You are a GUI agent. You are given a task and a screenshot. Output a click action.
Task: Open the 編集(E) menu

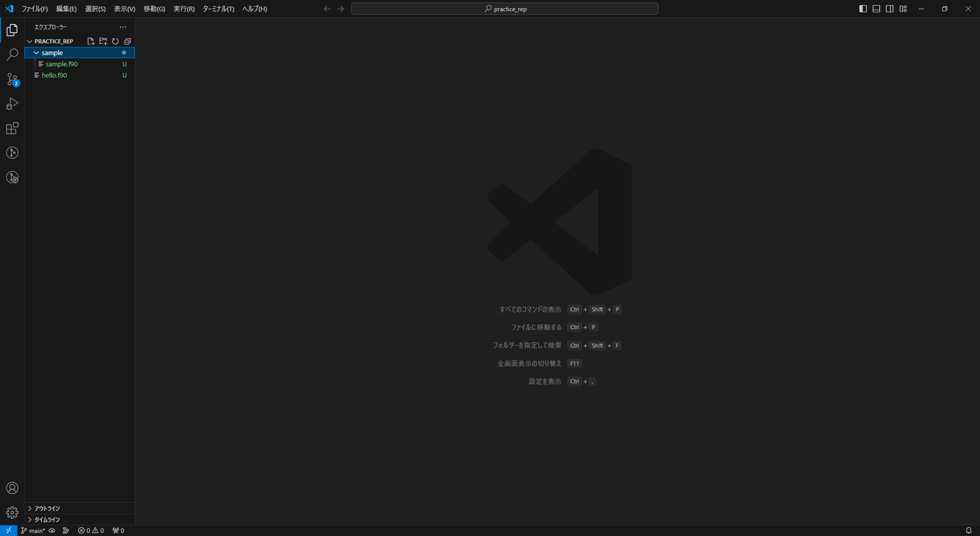[66, 9]
